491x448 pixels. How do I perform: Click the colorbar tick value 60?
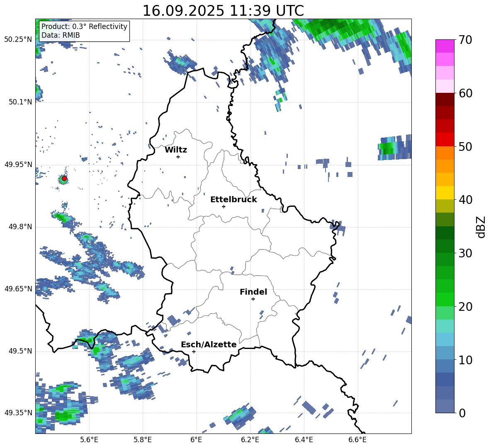[465, 93]
